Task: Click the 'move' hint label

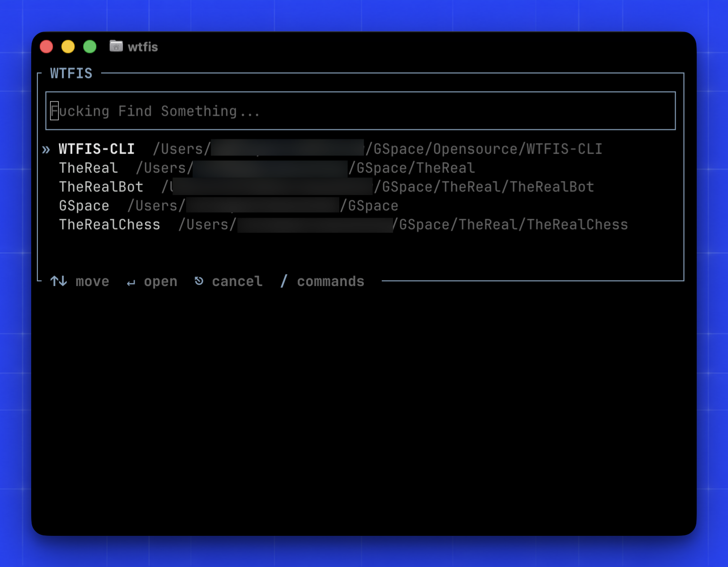Action: click(93, 282)
